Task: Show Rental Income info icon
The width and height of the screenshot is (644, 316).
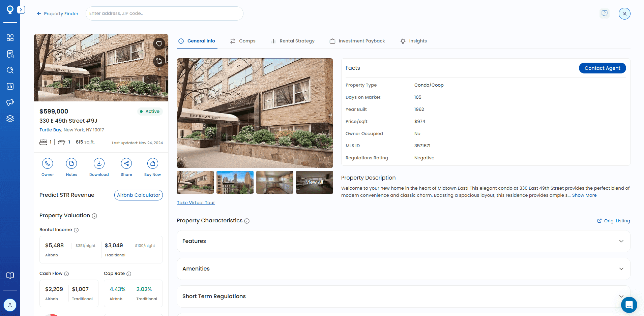Action: tap(76, 230)
